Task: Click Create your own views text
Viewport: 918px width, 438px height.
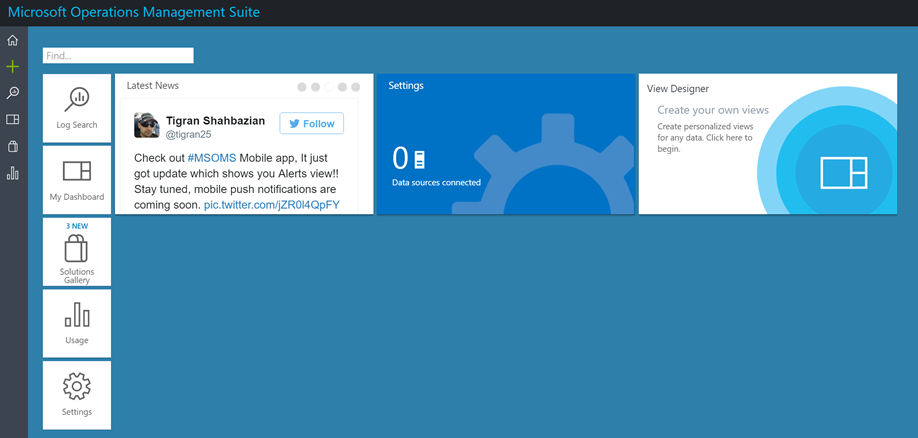Action: click(x=713, y=110)
